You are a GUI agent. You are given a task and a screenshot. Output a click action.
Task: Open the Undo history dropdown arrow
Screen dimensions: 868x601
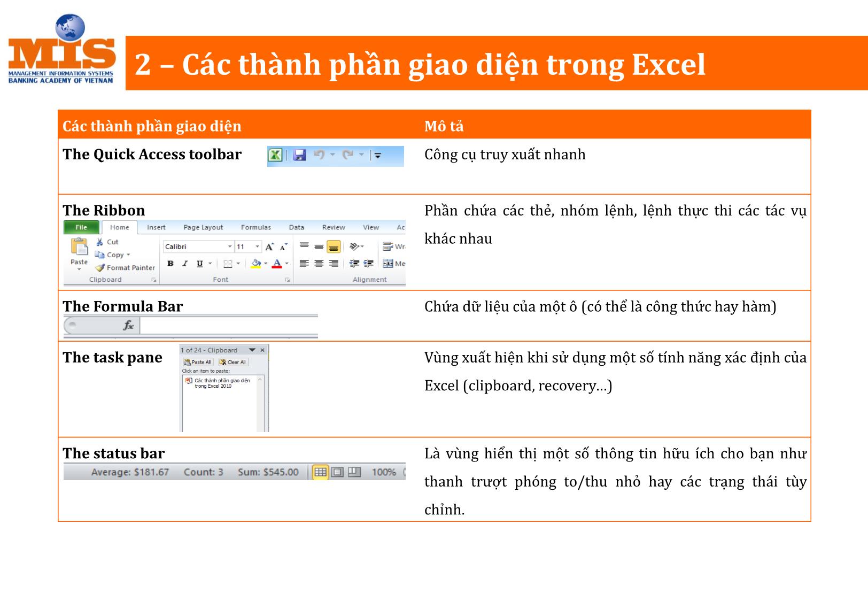(332, 155)
